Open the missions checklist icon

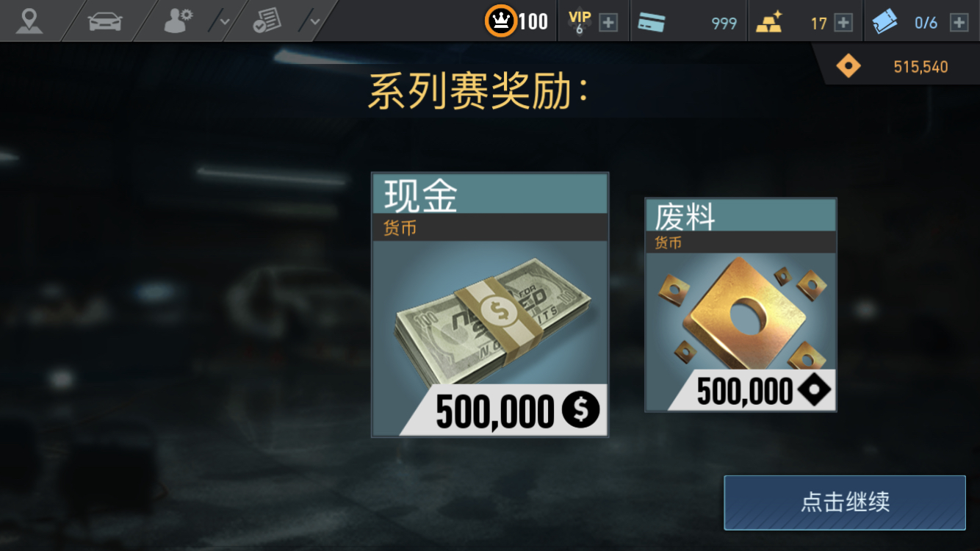pyautogui.click(x=267, y=21)
